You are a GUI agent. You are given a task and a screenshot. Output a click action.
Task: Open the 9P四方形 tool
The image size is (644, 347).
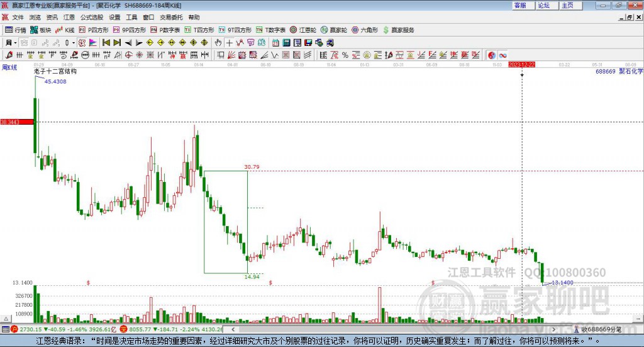click(130, 30)
